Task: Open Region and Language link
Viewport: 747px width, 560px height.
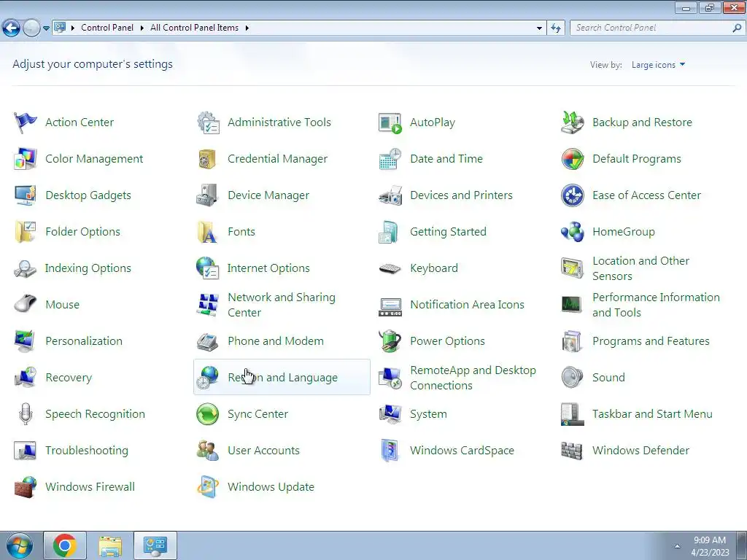Action: [282, 378]
